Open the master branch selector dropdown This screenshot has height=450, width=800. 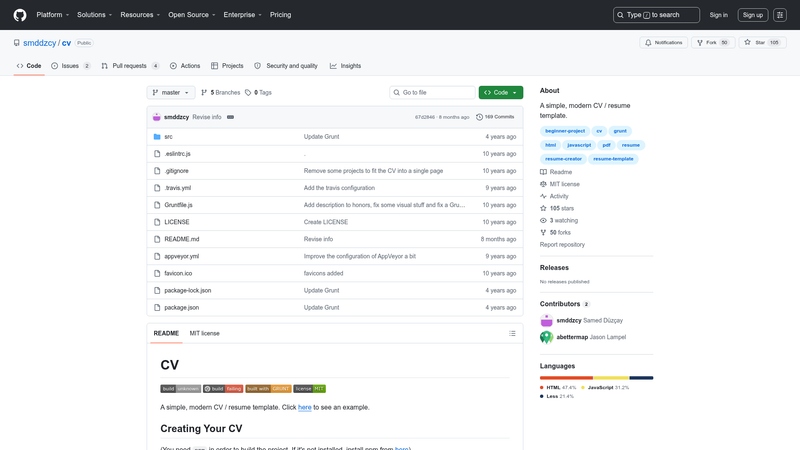pyautogui.click(x=171, y=92)
